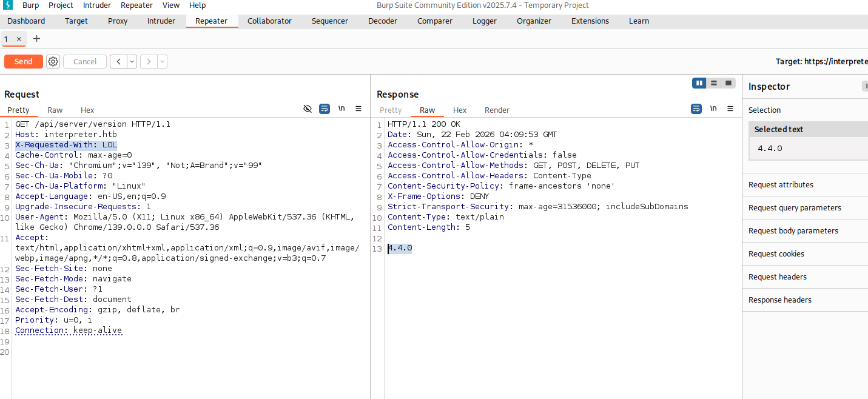Screen dimensions: 868x399
Task: Toggle word wrap icon in Request panel
Action: [325, 109]
